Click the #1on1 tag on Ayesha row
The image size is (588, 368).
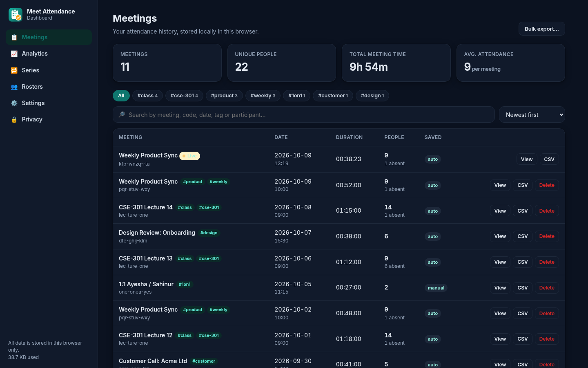tap(185, 284)
